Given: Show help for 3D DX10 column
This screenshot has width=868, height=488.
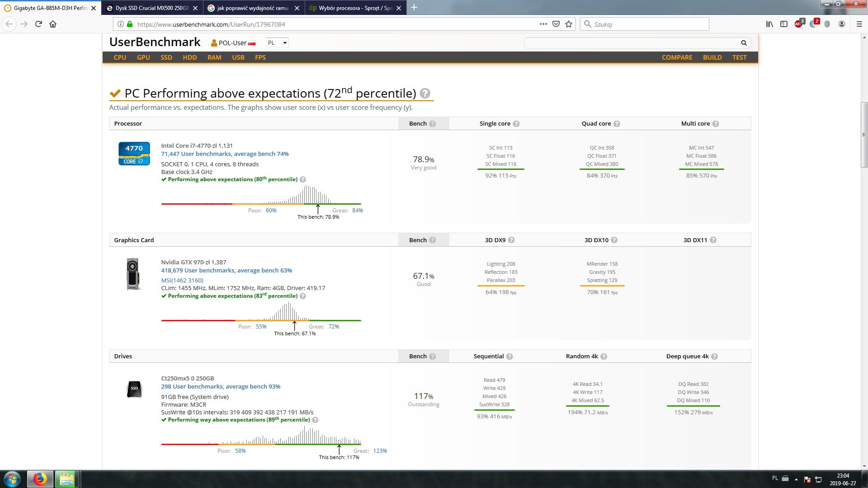Looking at the screenshot, I should coord(614,240).
